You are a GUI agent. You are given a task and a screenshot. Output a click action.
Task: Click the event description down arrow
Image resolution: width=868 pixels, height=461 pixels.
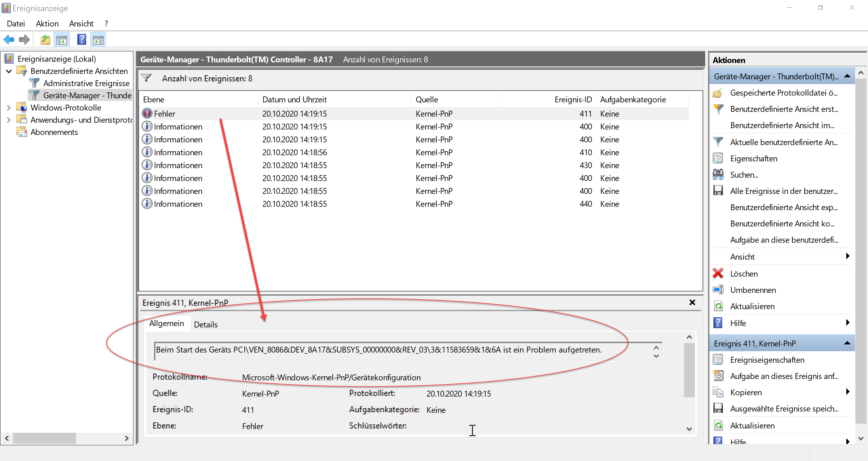(x=656, y=356)
